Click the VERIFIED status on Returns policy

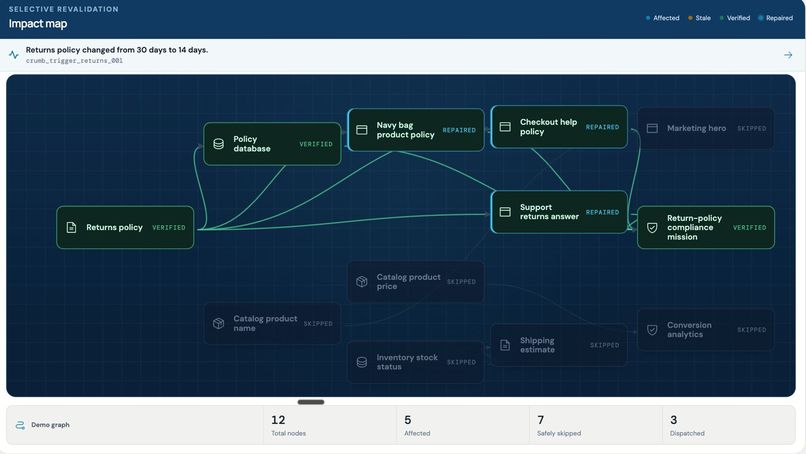[x=169, y=227]
